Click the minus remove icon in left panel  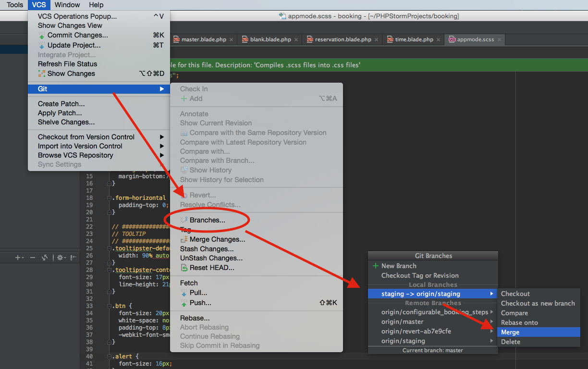point(33,258)
